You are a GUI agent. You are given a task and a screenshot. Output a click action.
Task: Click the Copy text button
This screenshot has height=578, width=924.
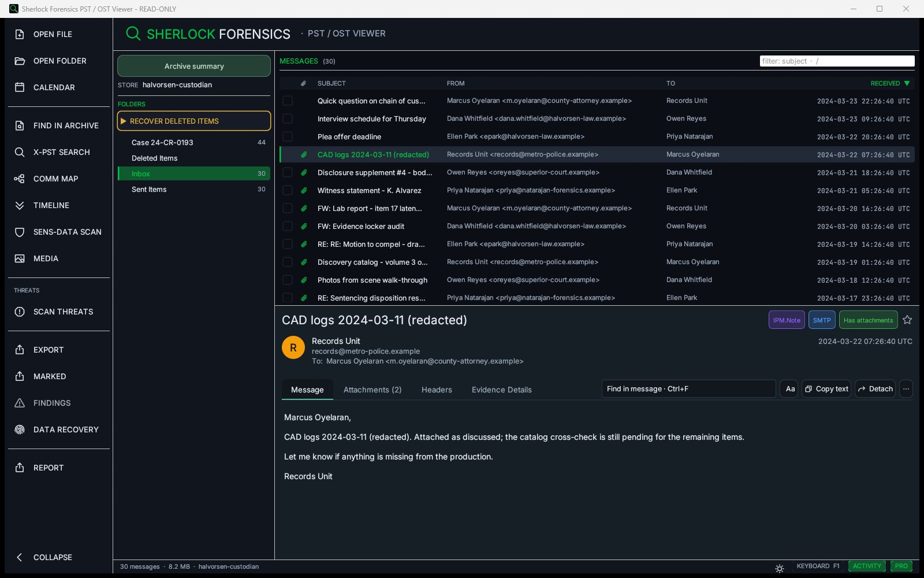pyautogui.click(x=826, y=389)
